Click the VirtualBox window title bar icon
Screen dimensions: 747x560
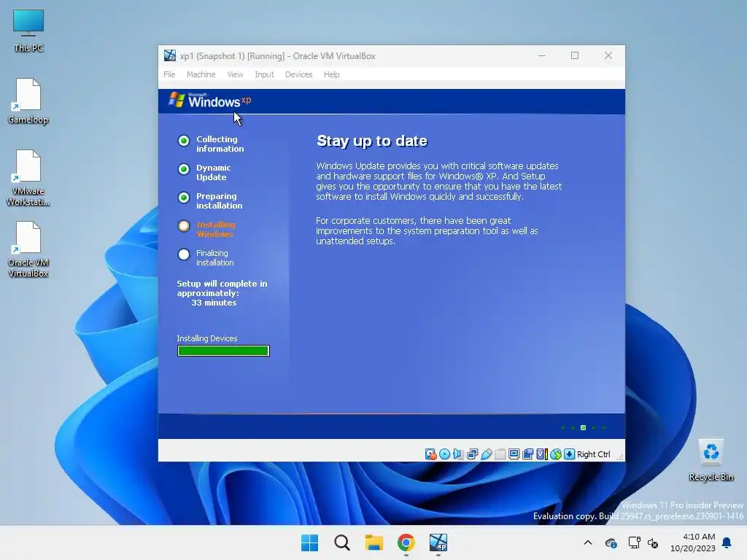coord(169,55)
